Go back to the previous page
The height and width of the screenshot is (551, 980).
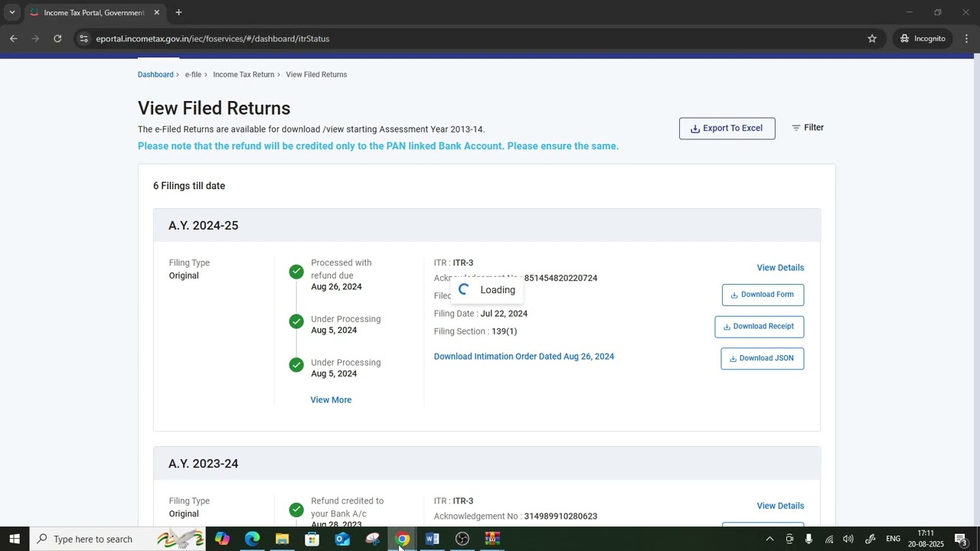(x=13, y=38)
